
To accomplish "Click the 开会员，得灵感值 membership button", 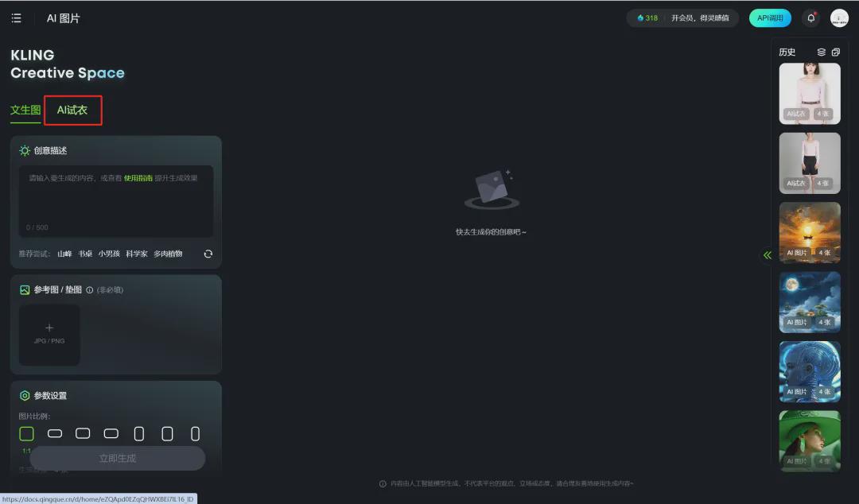I will tap(699, 18).
